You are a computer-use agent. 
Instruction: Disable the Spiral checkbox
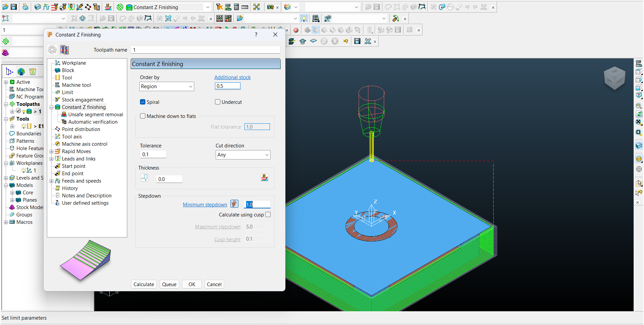[x=143, y=102]
